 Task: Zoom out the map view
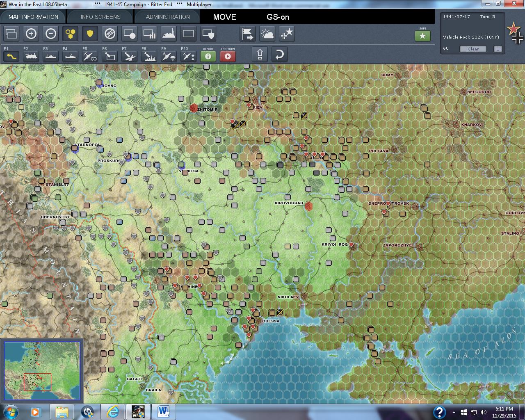(x=51, y=34)
